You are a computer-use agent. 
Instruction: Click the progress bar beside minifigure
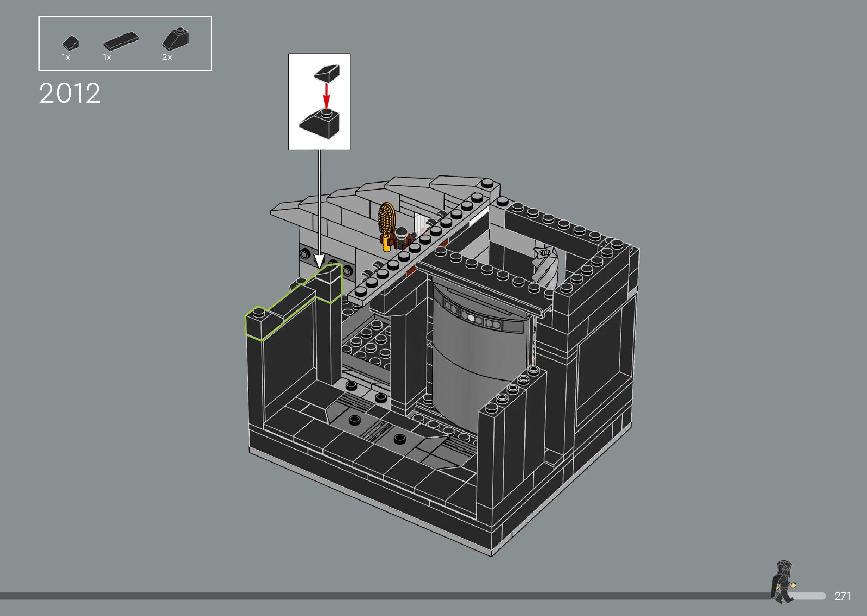(x=809, y=596)
